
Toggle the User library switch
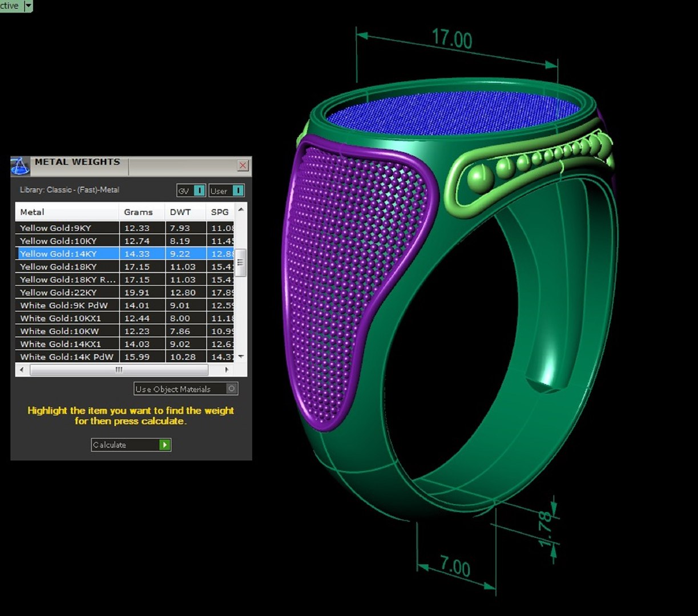point(227,191)
